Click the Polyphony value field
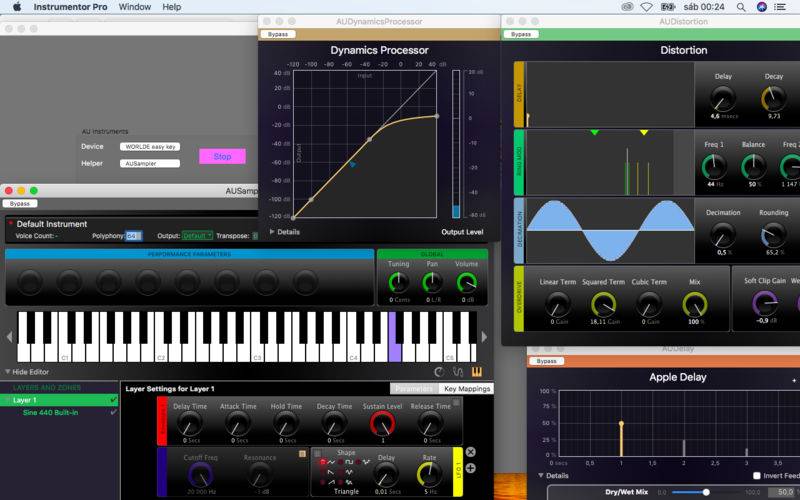Image resolution: width=800 pixels, height=500 pixels. click(134, 236)
